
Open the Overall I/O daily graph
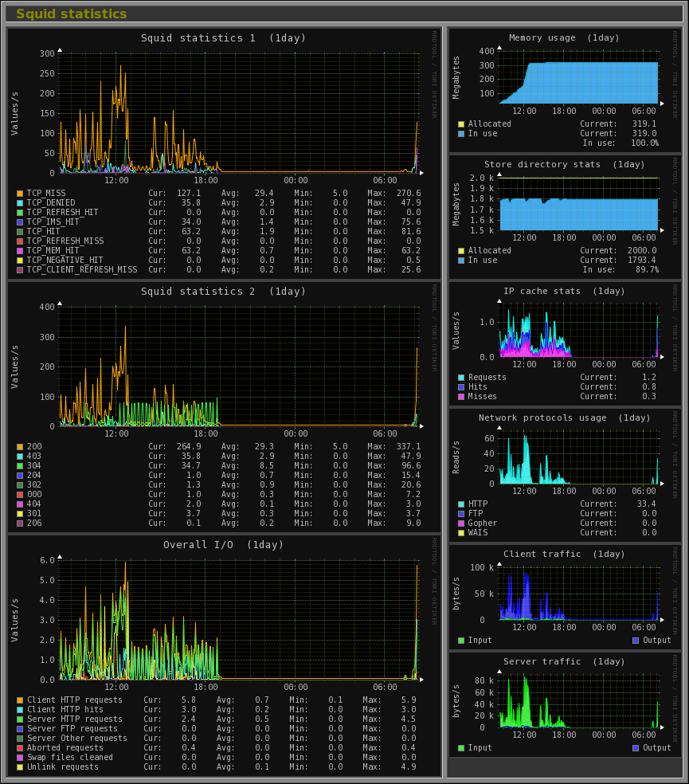click(x=224, y=655)
